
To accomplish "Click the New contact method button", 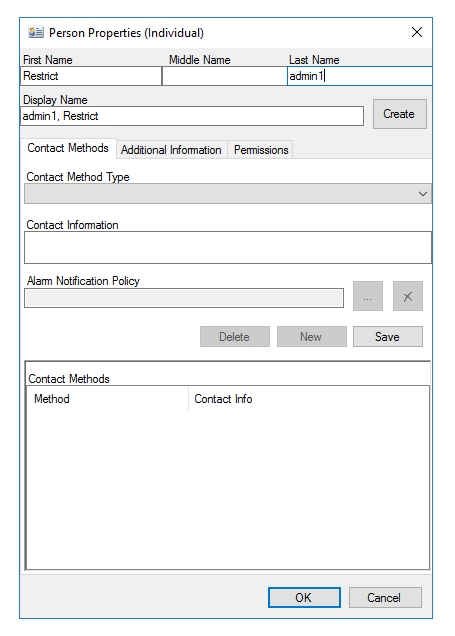I will click(311, 337).
